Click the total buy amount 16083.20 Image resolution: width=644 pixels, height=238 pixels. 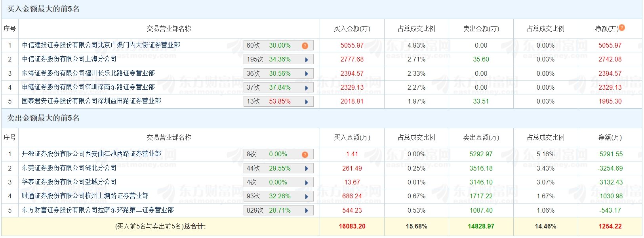352,226
